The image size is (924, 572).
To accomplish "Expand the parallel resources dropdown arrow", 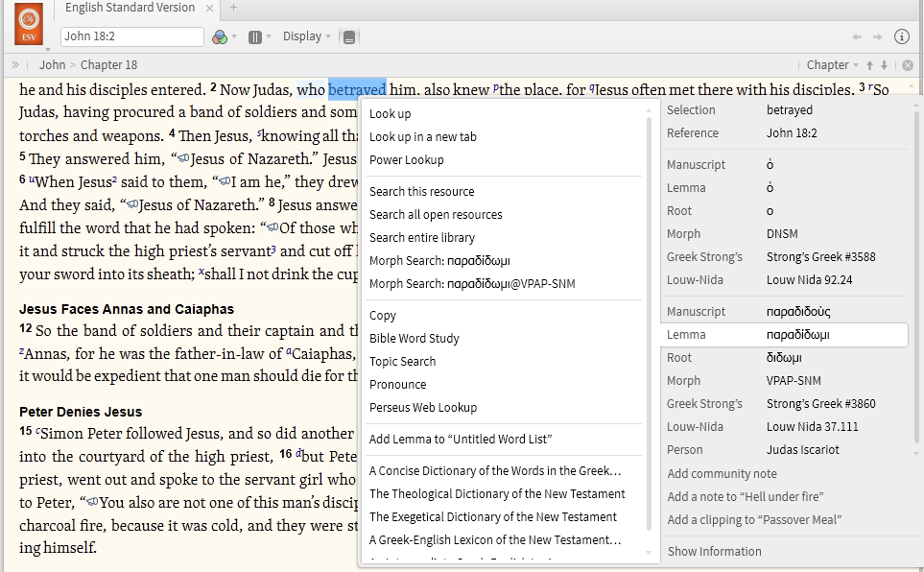I will [x=269, y=36].
